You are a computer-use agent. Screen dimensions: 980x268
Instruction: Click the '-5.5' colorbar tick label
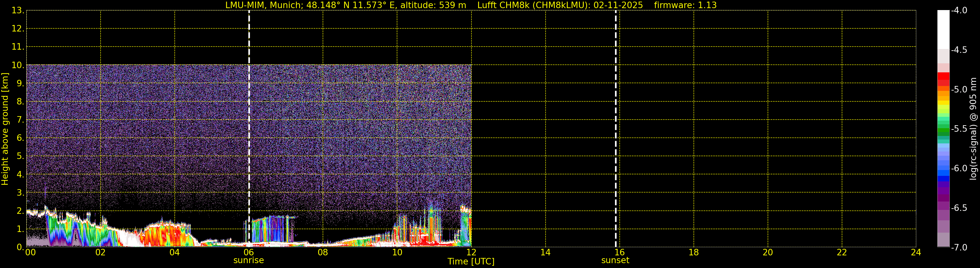click(x=959, y=129)
